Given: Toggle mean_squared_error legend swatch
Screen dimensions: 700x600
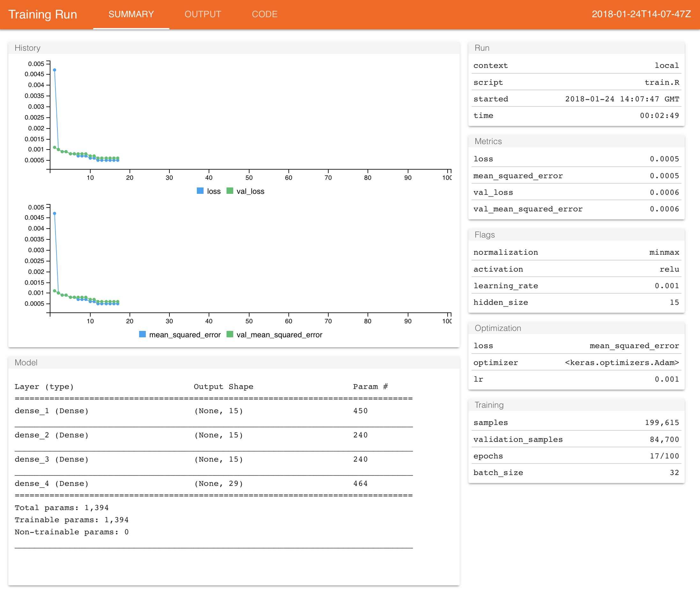Looking at the screenshot, I should pos(143,334).
